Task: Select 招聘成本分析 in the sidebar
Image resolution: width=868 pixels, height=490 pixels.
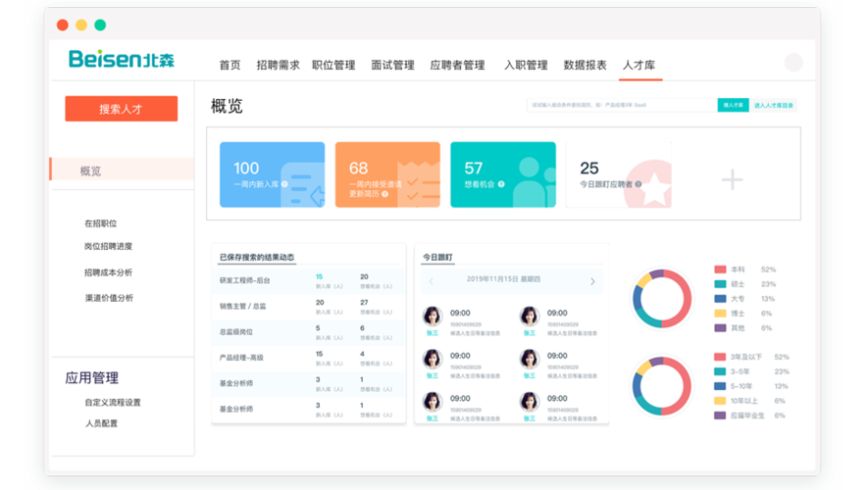Action: 108,272
